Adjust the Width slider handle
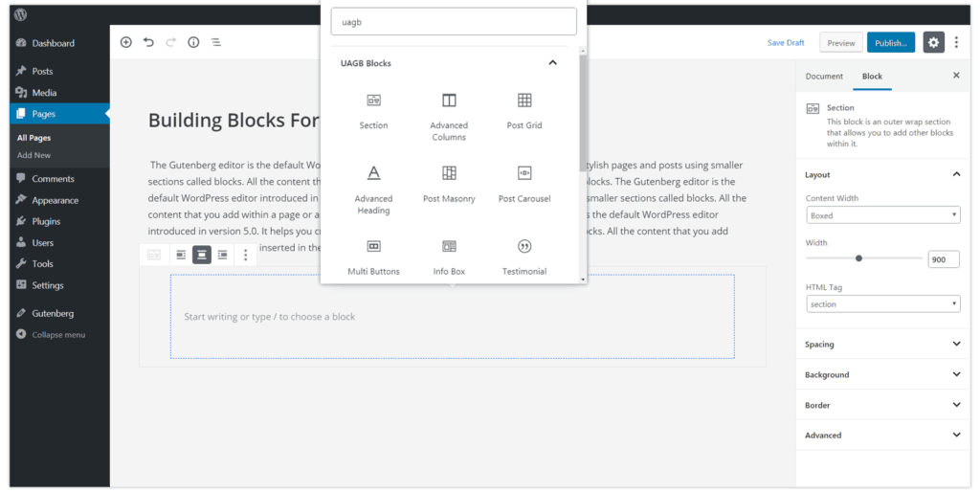Image resolution: width=980 pixels, height=492 pixels. pyautogui.click(x=858, y=258)
